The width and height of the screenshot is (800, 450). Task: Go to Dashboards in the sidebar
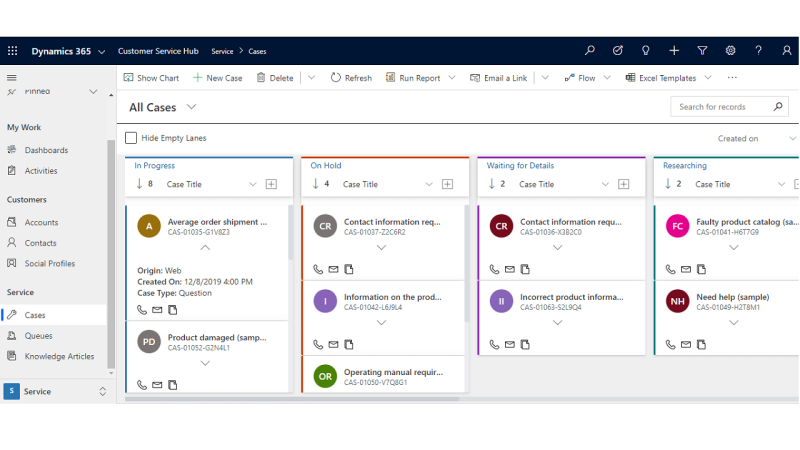pos(46,150)
